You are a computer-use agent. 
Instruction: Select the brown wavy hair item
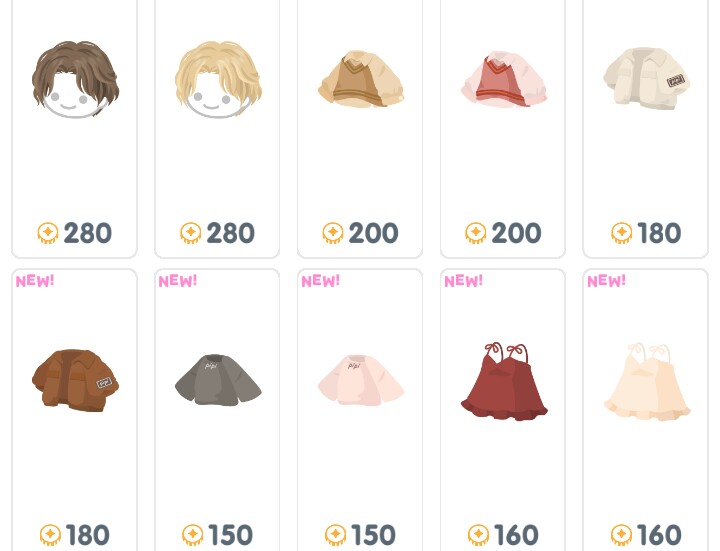coord(75,79)
